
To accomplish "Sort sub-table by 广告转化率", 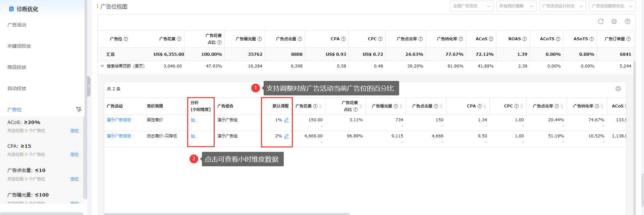I will [602, 106].
